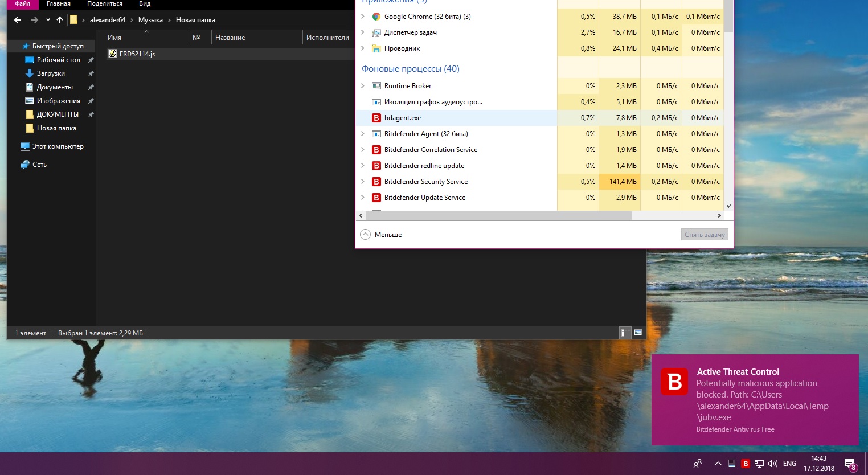Expand Bitdefender redline update process

(x=363, y=166)
